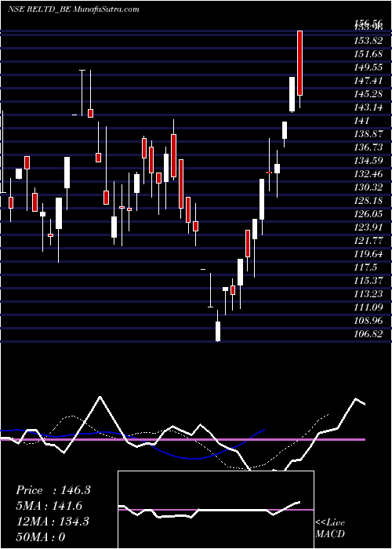Click the tallest red candlestick at chart top
Screen dimensions: 392x549
299,63
